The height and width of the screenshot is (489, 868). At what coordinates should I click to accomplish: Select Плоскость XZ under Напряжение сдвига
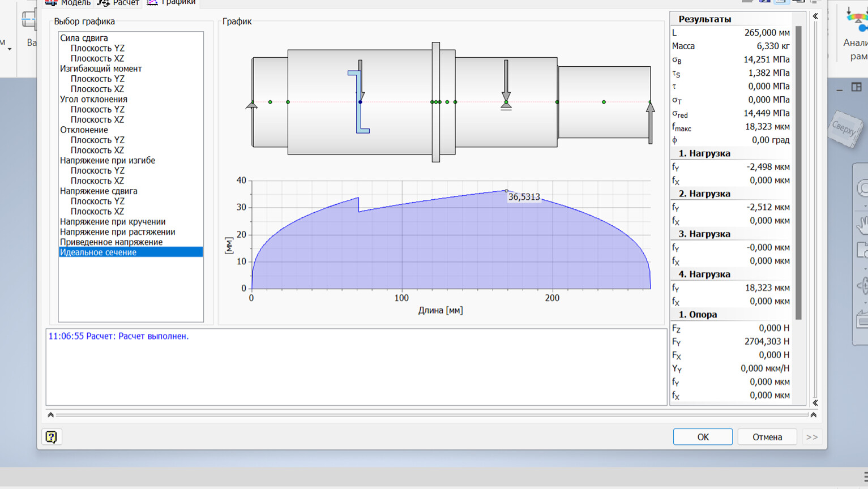(x=97, y=211)
